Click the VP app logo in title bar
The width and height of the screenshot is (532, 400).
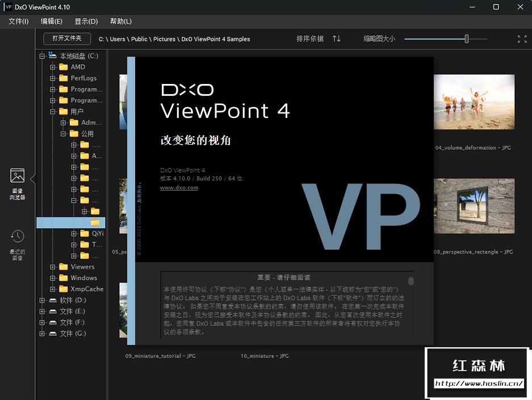point(8,7)
